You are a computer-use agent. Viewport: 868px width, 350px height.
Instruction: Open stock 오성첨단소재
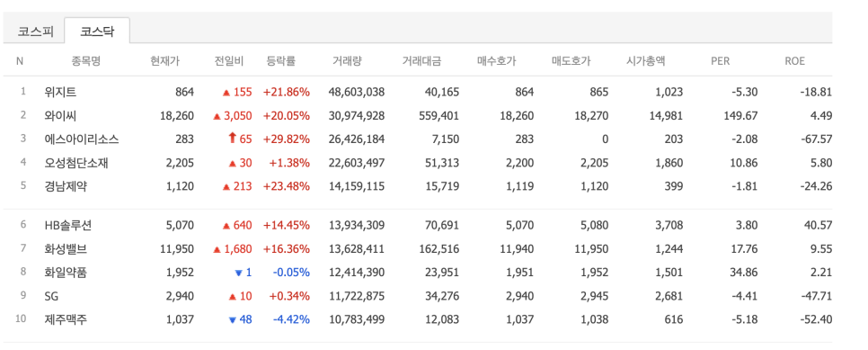75,163
